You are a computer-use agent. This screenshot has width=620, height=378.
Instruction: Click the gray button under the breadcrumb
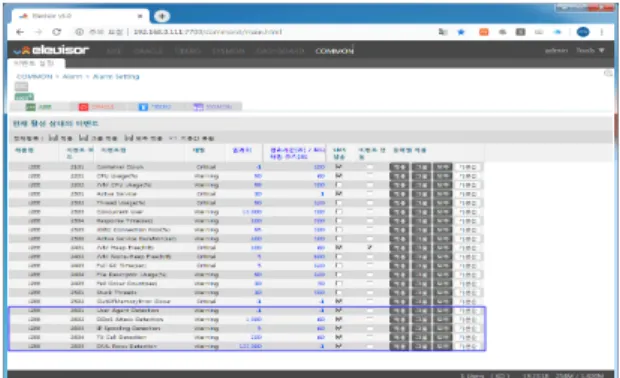(x=21, y=87)
